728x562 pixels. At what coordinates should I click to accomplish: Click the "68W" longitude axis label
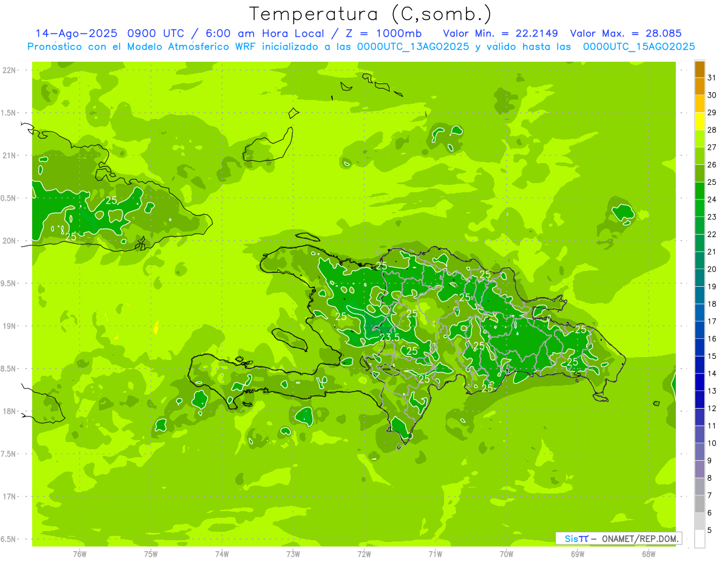[649, 554]
